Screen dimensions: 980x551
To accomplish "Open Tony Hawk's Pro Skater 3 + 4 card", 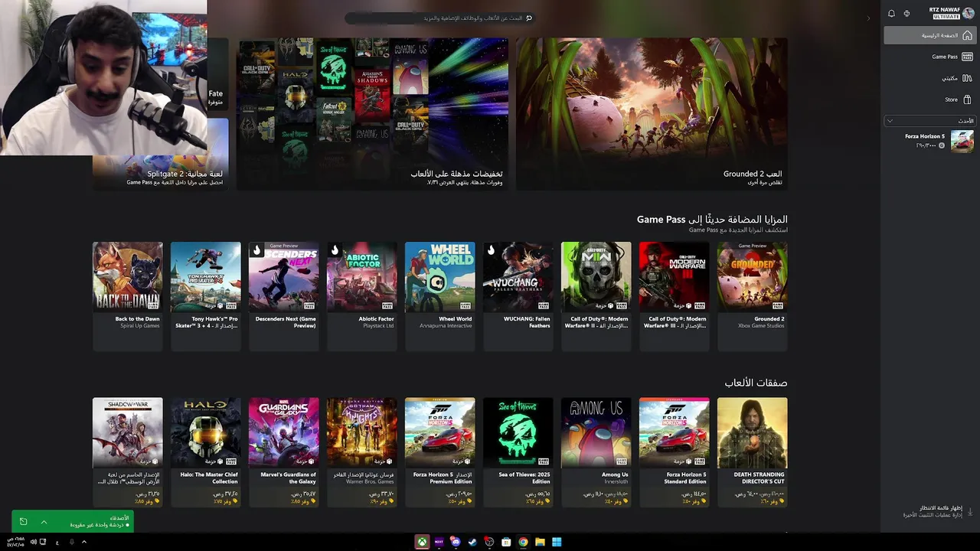I will click(x=205, y=296).
